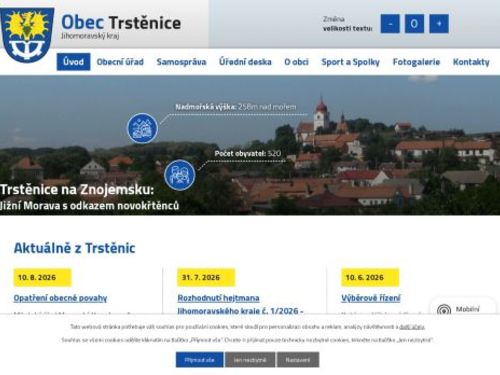
Task: Click the Aktuálně z Trstěnic heading
Action: click(75, 248)
